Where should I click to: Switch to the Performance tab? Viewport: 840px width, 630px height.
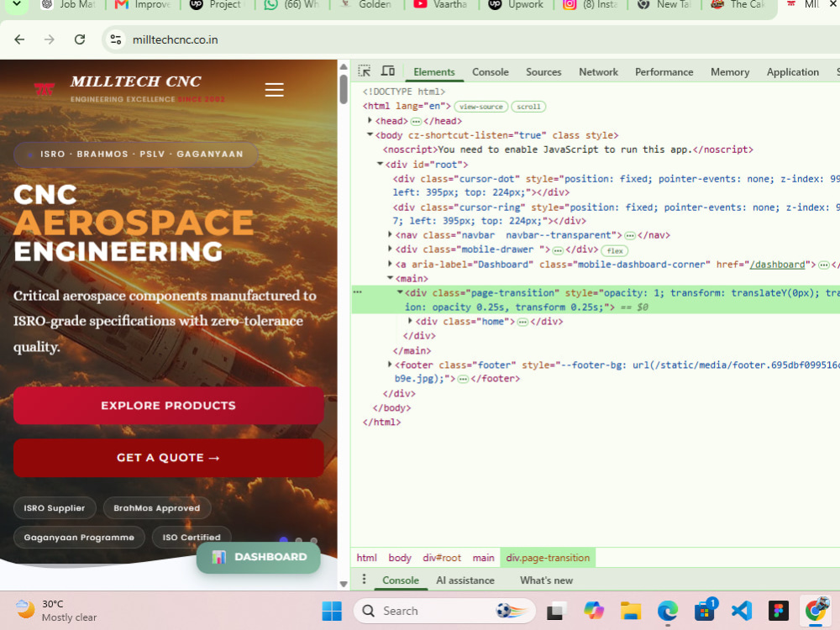pyautogui.click(x=664, y=71)
